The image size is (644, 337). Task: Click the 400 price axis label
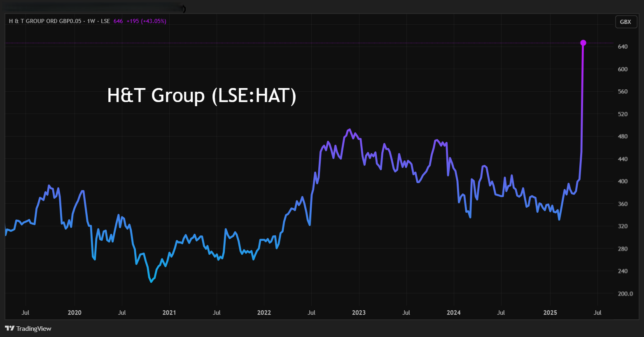click(x=623, y=181)
